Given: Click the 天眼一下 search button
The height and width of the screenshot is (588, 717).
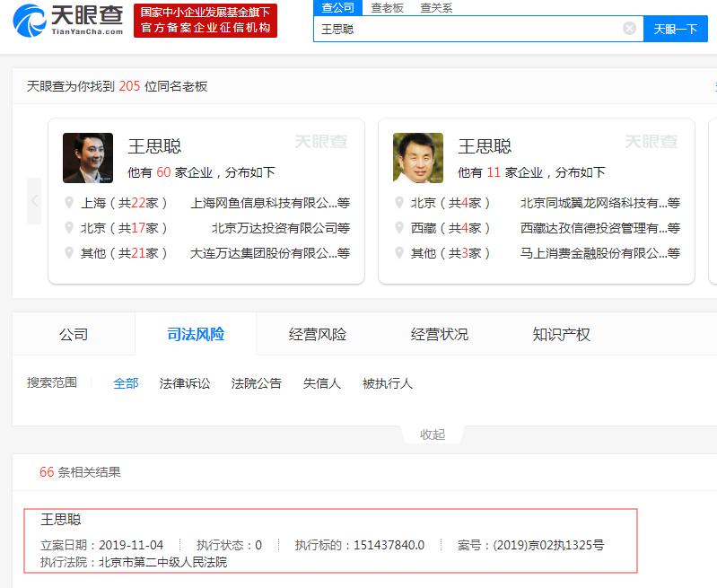Looking at the screenshot, I should 676,29.
